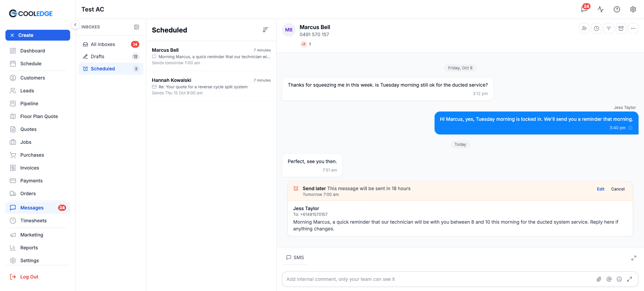Attach a file with paperclip icon
The image size is (644, 291).
pos(599,279)
